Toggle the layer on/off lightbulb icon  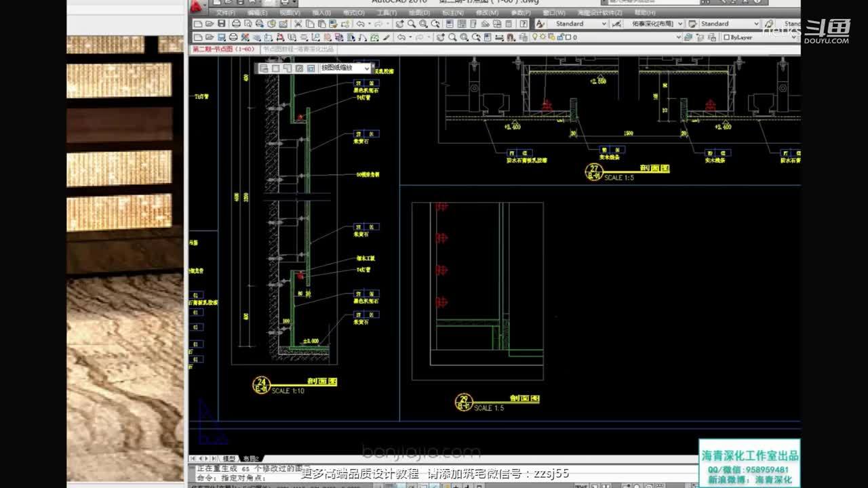click(x=534, y=37)
